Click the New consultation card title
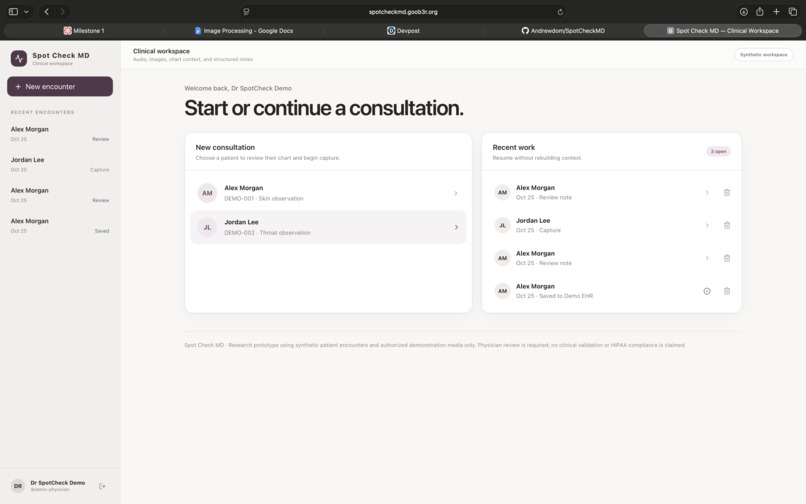The width and height of the screenshot is (806, 504). click(225, 147)
